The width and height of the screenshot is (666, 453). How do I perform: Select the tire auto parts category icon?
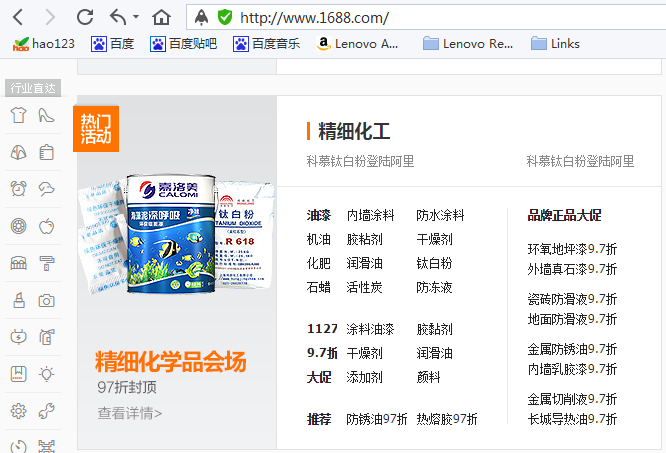[18, 226]
